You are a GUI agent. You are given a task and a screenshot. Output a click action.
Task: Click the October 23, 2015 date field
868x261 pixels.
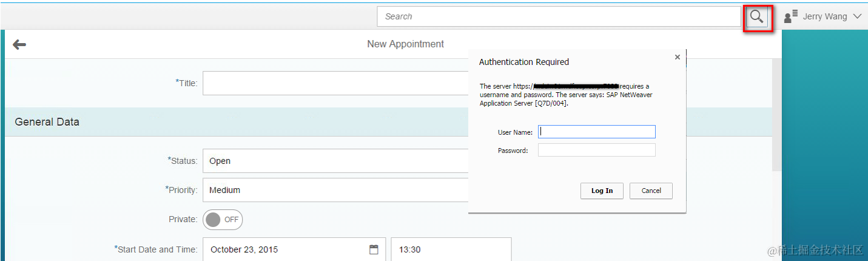[x=294, y=249]
